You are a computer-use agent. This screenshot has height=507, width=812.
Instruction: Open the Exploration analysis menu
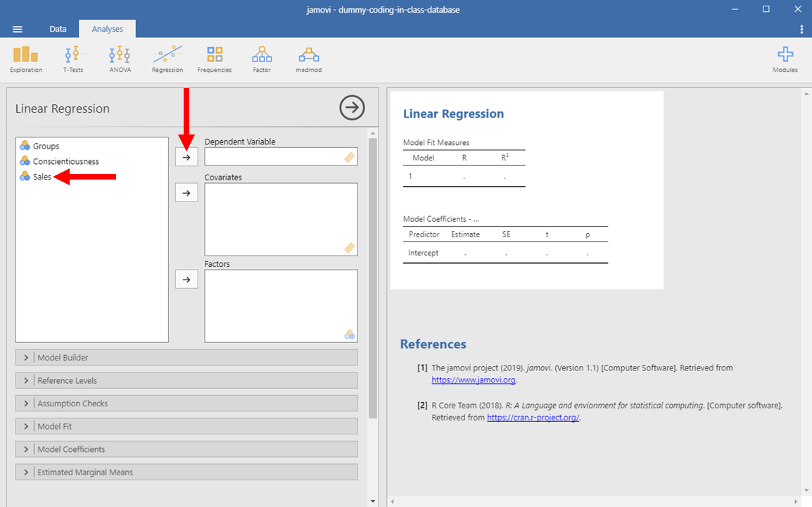coord(26,59)
